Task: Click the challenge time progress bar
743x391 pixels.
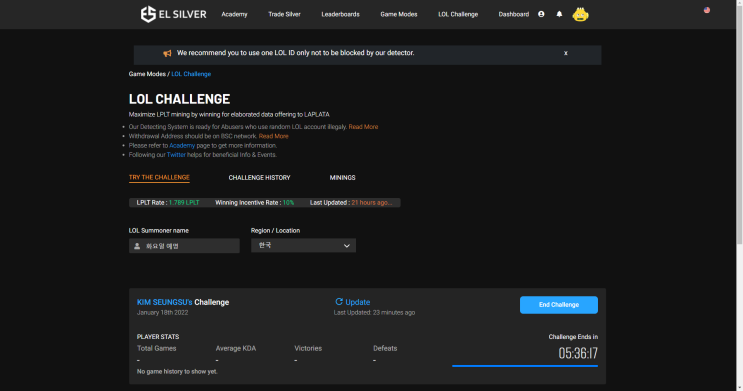Action: click(x=525, y=365)
